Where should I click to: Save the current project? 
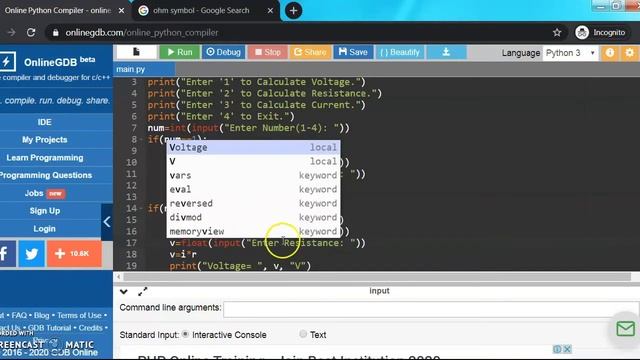coord(353,52)
